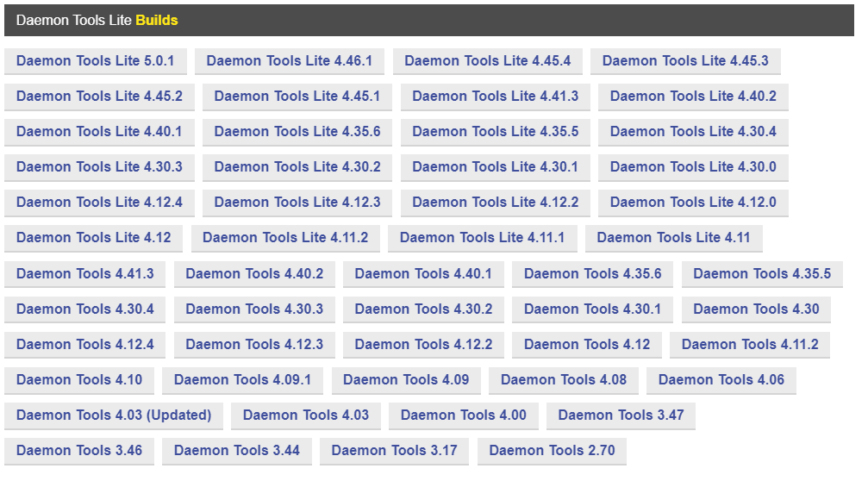
Task: Open Daemon Tools 4.30.1 non-Lite build
Action: tap(592, 309)
